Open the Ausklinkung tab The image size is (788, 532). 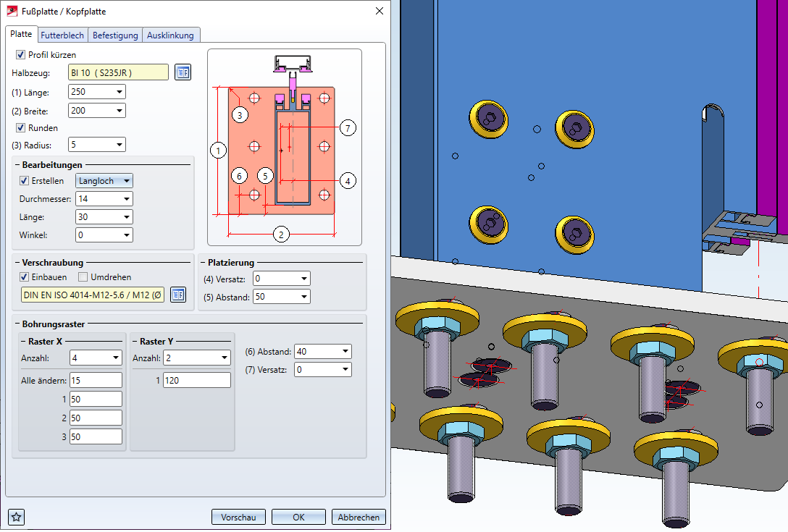[170, 35]
